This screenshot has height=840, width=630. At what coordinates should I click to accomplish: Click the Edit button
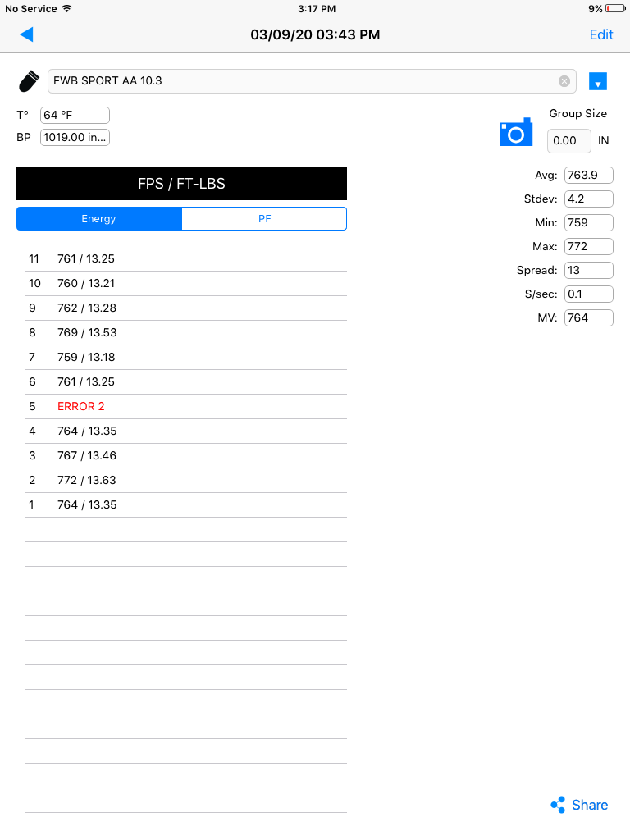click(601, 34)
